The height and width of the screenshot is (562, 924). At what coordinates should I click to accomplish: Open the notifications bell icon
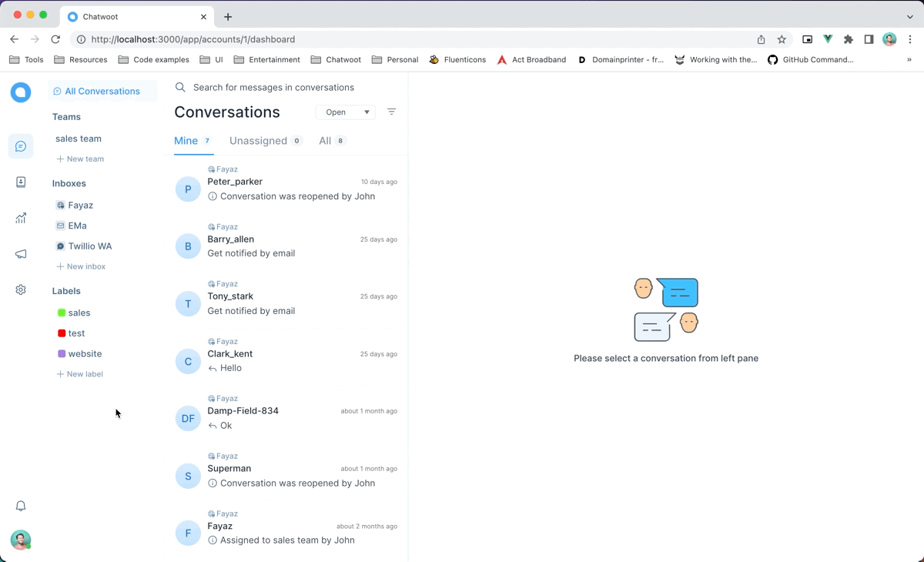[21, 506]
